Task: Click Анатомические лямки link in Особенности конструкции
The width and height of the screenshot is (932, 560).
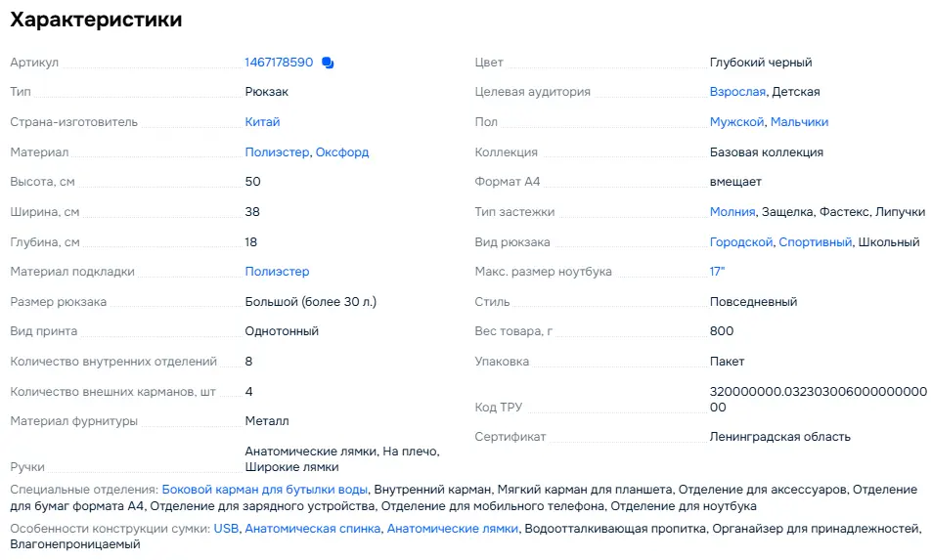Action: [x=452, y=529]
